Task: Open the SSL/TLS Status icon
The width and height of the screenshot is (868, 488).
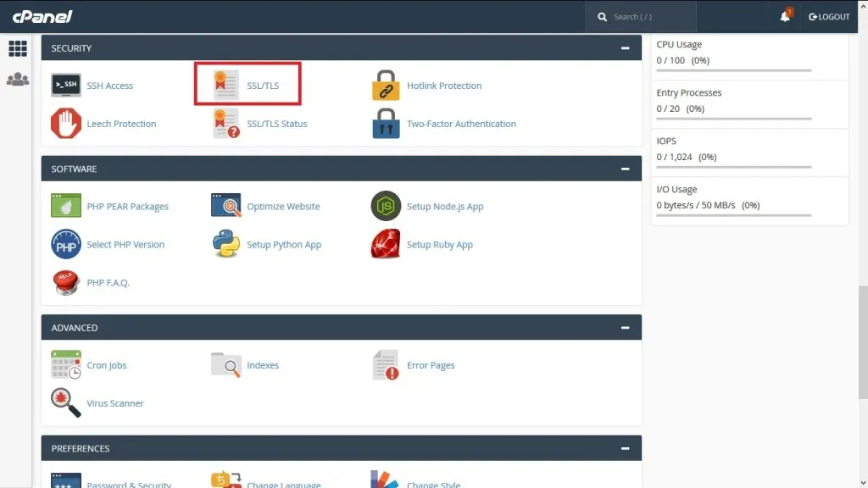Action: pyautogui.click(x=225, y=124)
